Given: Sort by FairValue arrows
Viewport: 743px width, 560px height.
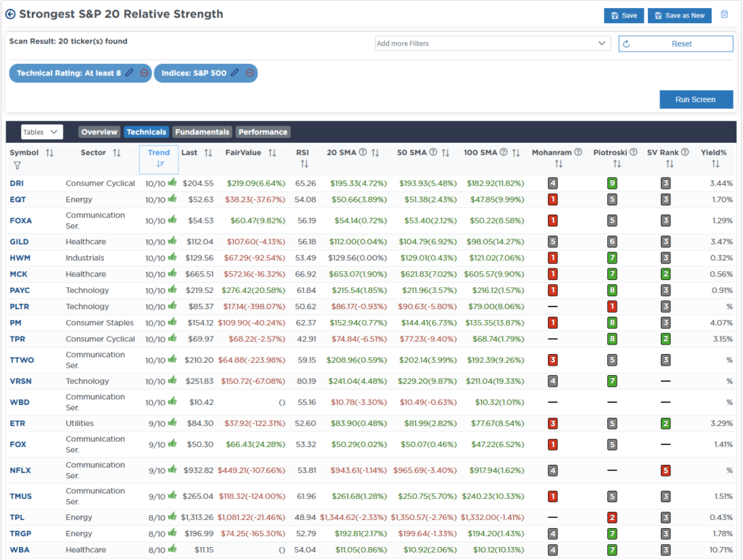Looking at the screenshot, I should pos(272,152).
